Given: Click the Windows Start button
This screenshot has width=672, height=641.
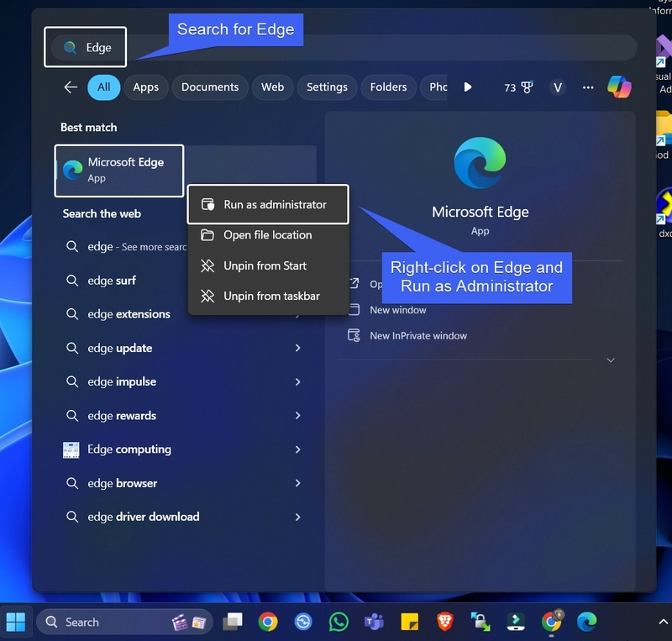Looking at the screenshot, I should point(16,622).
